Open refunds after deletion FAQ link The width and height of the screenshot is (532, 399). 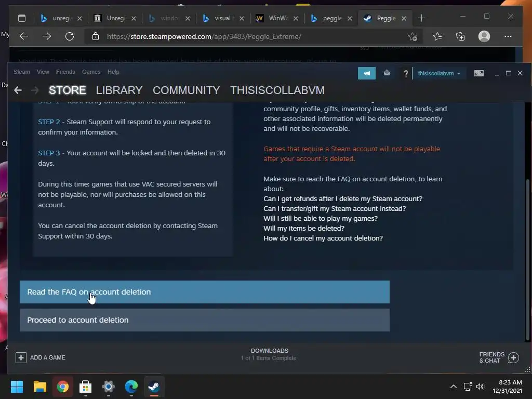(343, 199)
